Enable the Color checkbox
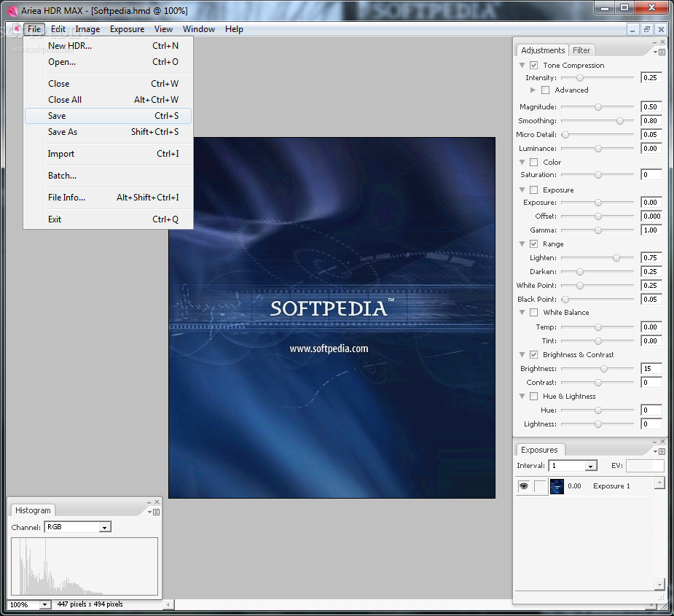 tap(533, 162)
